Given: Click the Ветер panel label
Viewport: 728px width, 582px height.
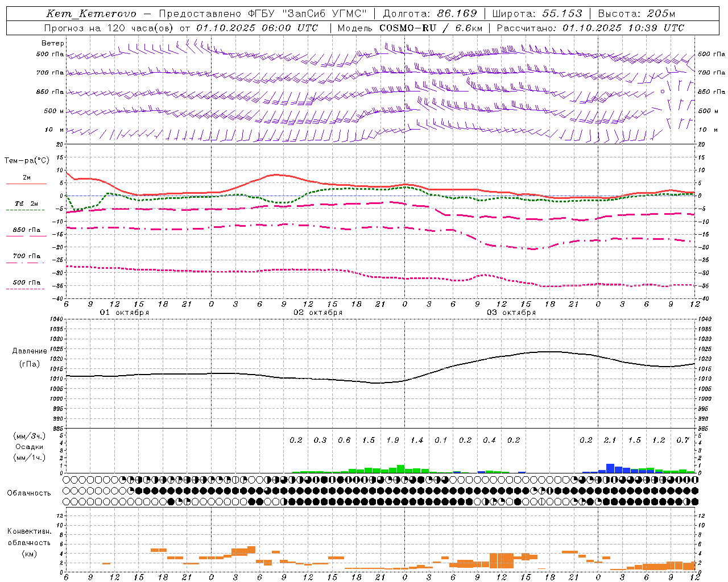Looking at the screenshot, I should pyautogui.click(x=53, y=43).
